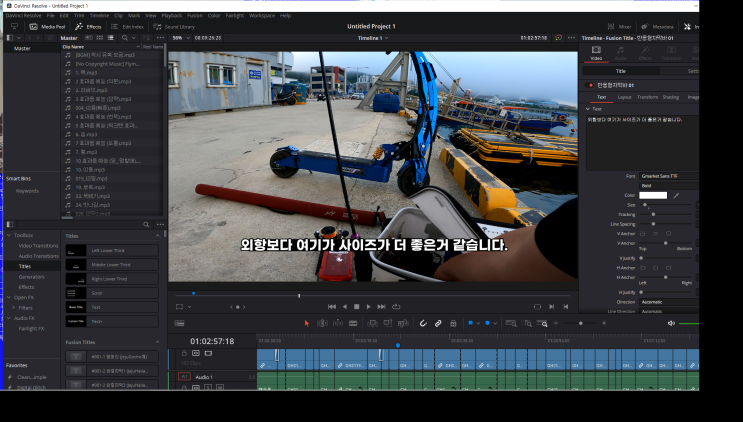The width and height of the screenshot is (743, 422).
Task: Open the Timeline View Options icon
Action: (180, 323)
